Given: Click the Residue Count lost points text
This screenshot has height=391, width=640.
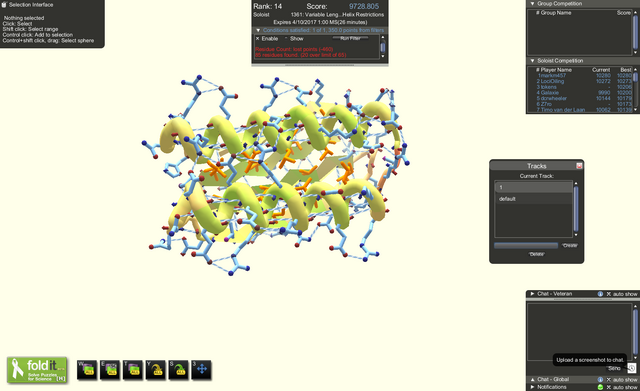Looking at the screenshot, I should tap(294, 49).
